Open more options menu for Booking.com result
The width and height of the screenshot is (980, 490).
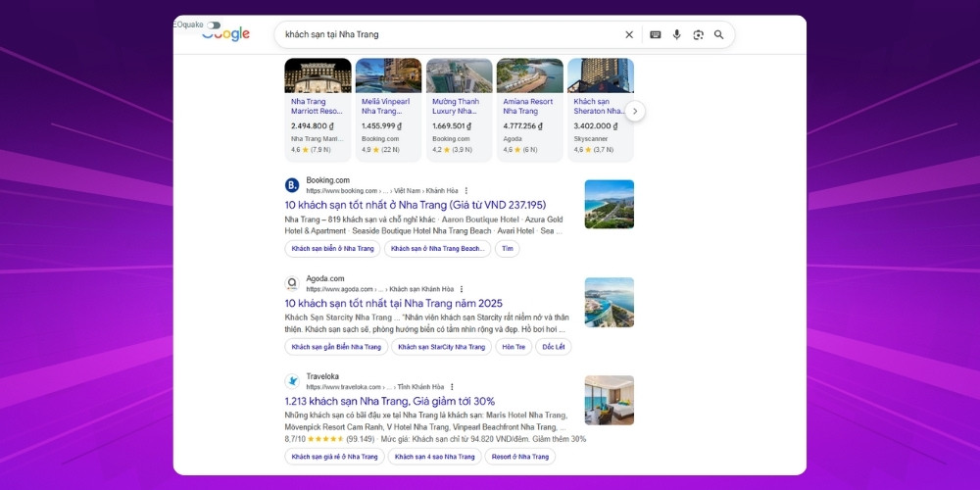(465, 191)
